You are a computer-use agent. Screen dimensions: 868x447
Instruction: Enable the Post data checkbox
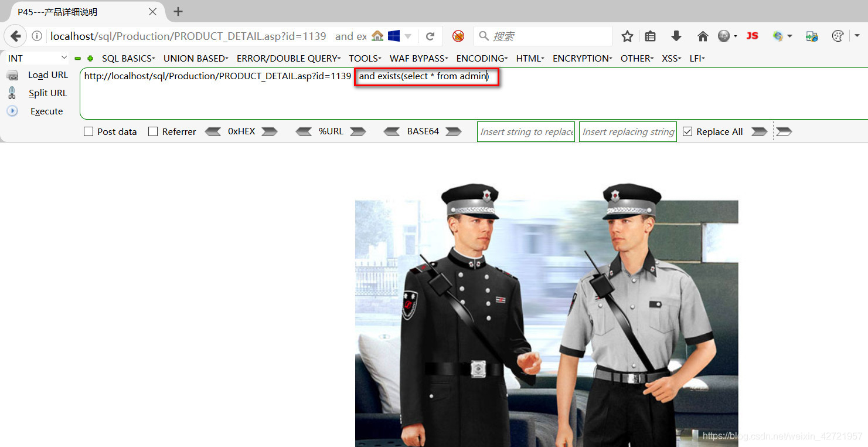88,131
